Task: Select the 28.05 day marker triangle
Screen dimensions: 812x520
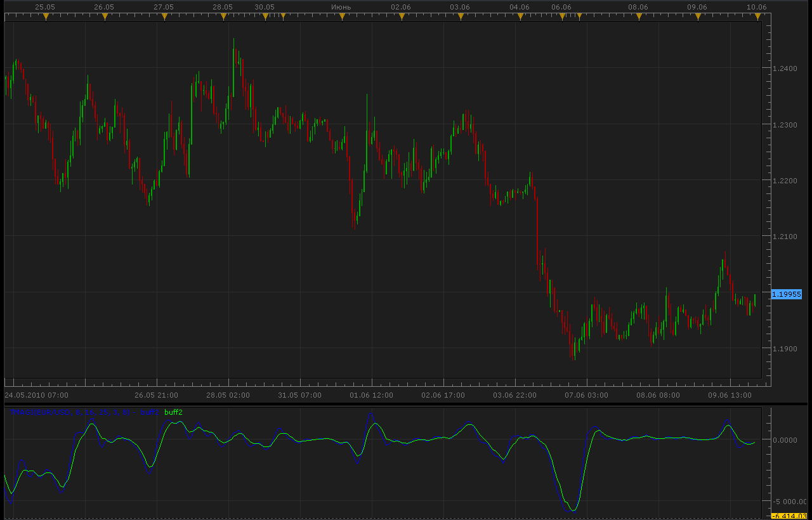Action: [x=223, y=17]
